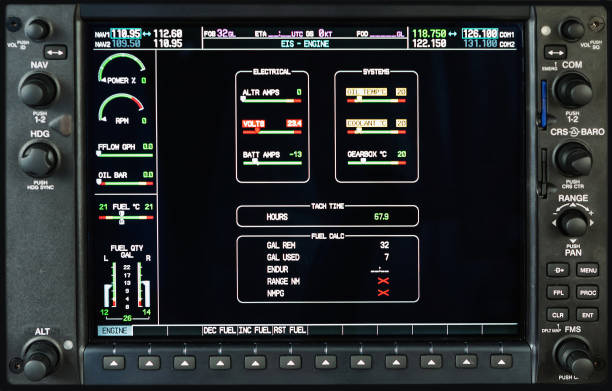Screen dimensions: 612x391
Task: Click the FMS knob
Action: 573,356
